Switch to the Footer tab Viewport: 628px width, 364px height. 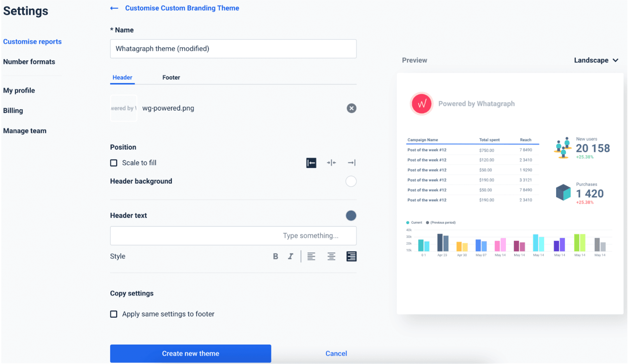click(x=171, y=77)
